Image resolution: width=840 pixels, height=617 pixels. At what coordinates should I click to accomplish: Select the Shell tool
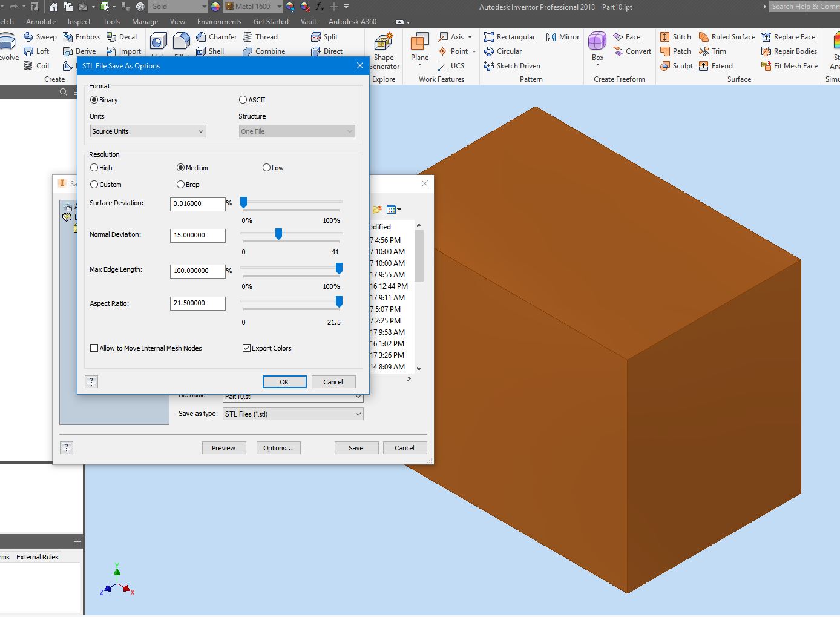210,51
